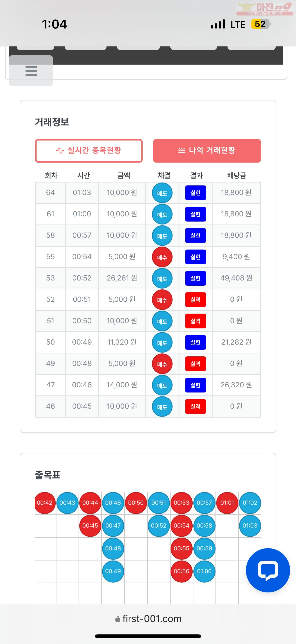Click the 실격 result badge for round 52

(x=195, y=299)
